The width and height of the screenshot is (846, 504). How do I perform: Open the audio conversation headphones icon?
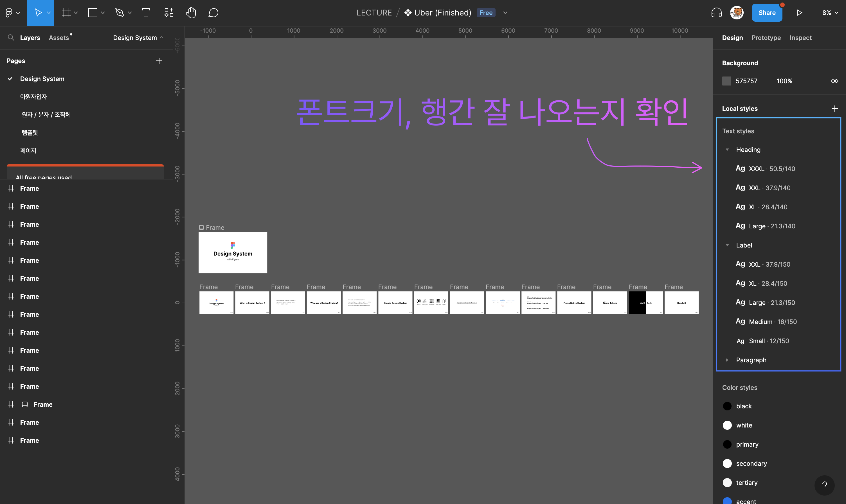click(x=717, y=13)
